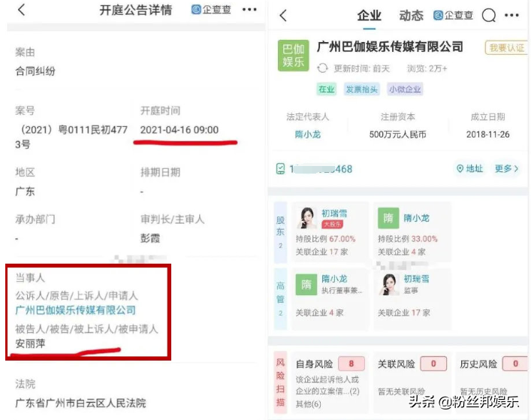
Task: Select 小微企业 tag
Action: [x=405, y=89]
